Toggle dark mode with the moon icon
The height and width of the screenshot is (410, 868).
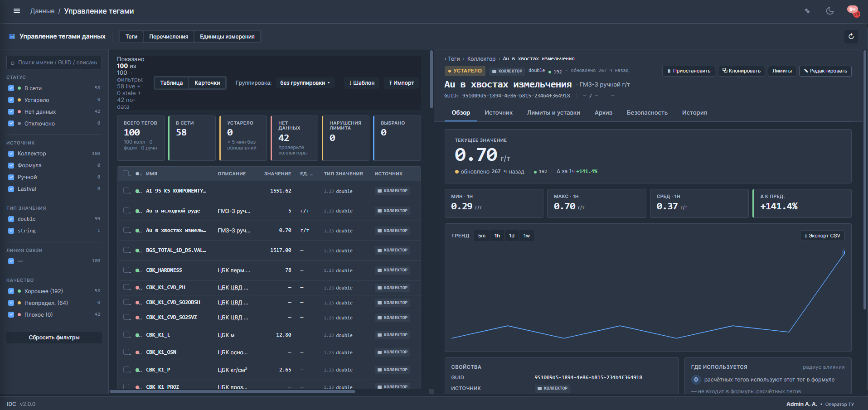point(830,11)
